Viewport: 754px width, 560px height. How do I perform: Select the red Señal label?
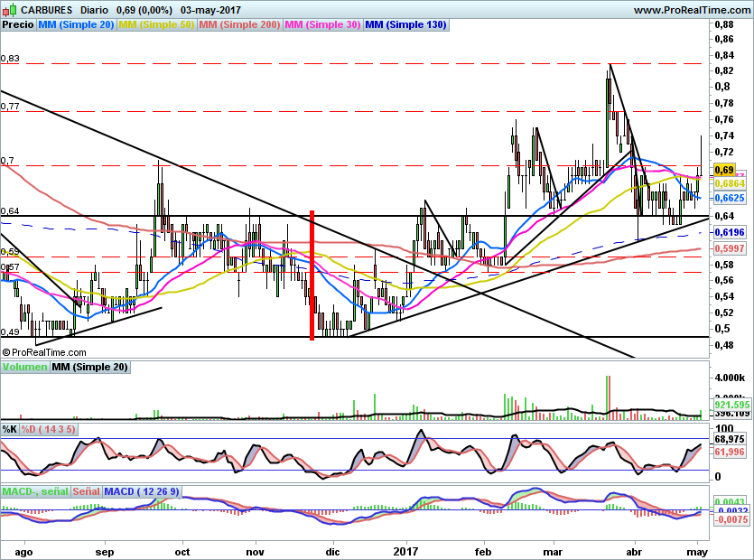click(87, 491)
